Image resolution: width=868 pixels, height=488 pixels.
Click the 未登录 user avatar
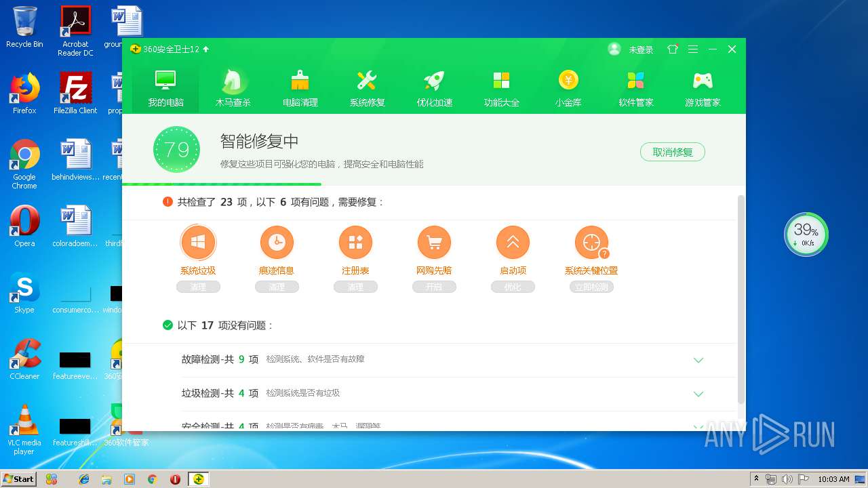(614, 49)
